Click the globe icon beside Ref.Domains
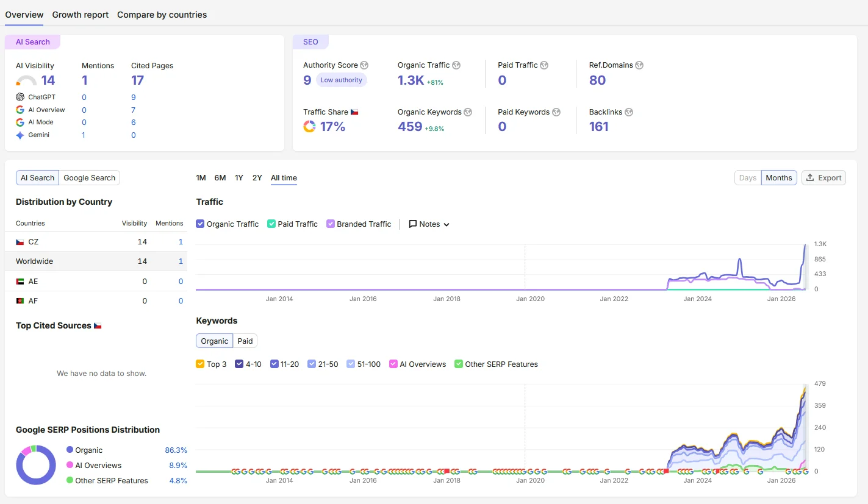Screen dimensions: 868x504 point(639,65)
